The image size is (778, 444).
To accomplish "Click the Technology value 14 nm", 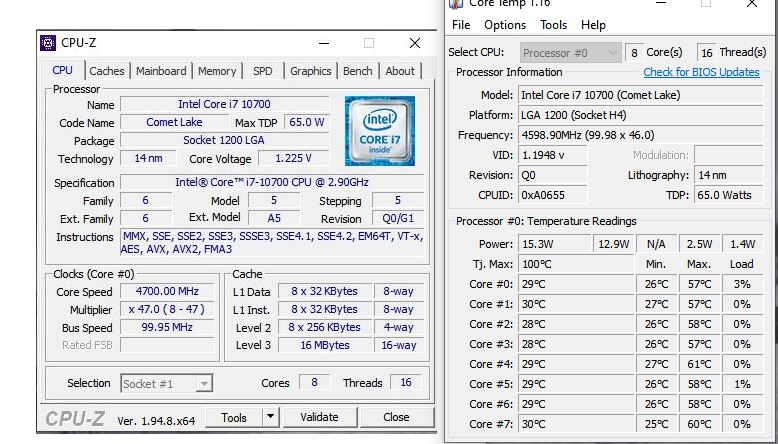I will click(x=148, y=158).
